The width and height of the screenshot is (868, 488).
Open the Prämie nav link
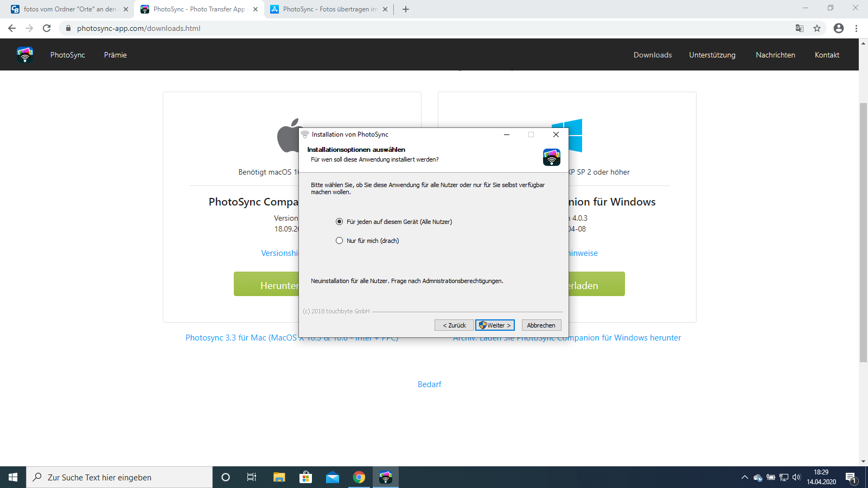[x=116, y=55]
